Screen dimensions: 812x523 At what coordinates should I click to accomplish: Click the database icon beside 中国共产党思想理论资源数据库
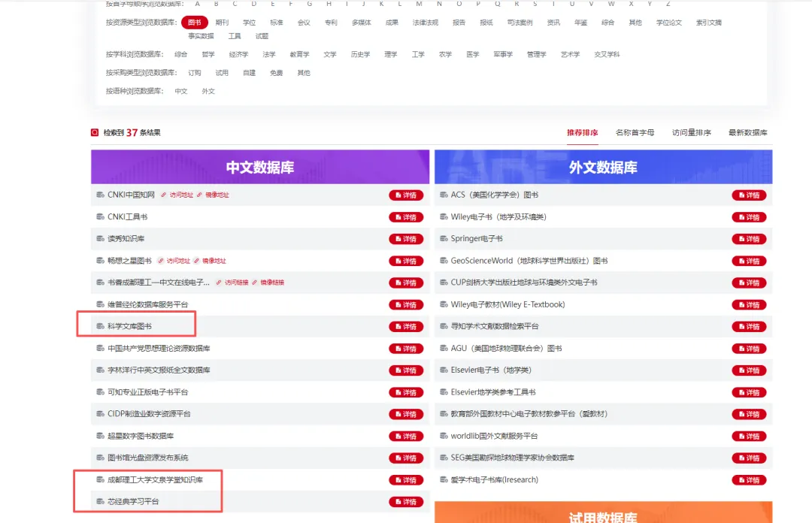[x=101, y=348]
